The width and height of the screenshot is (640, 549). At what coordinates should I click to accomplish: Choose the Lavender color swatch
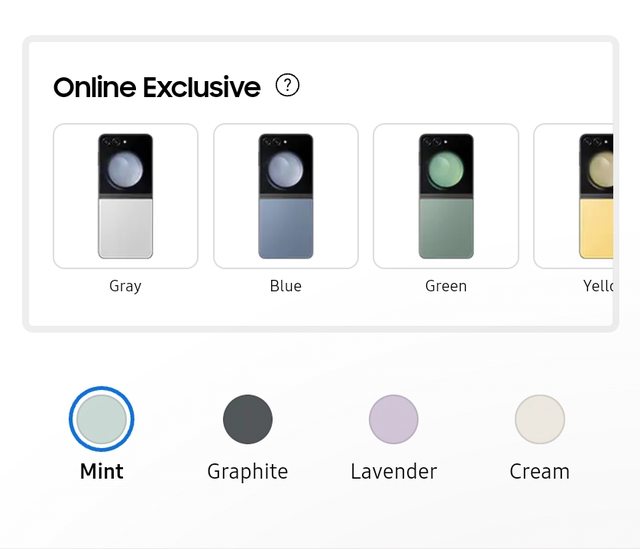[x=393, y=419]
